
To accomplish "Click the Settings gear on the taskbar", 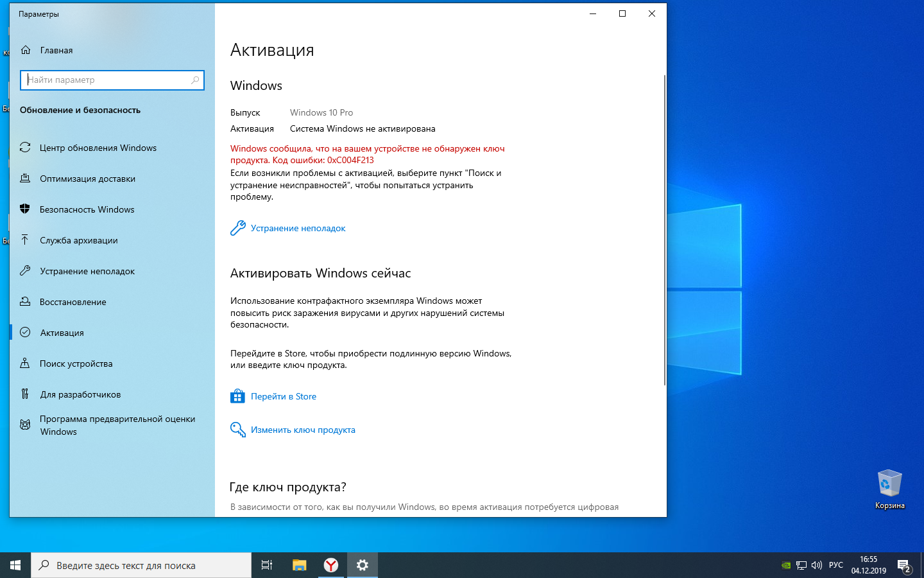I will pyautogui.click(x=363, y=565).
